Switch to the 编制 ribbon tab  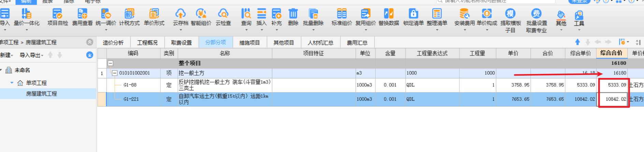(26, 2)
